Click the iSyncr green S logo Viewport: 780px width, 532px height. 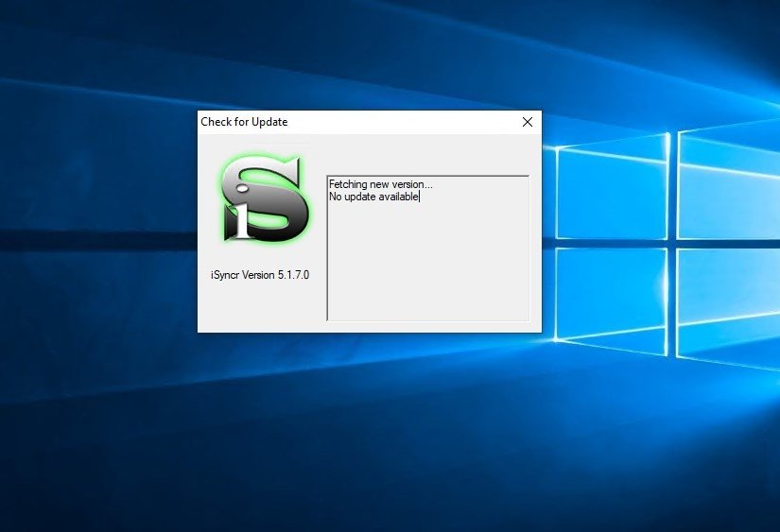(263, 198)
